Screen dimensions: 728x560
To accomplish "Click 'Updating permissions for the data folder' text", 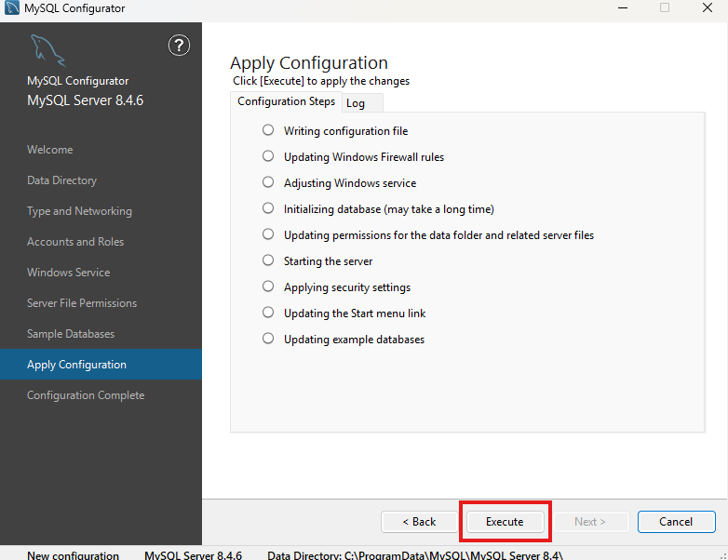I will [x=438, y=235].
